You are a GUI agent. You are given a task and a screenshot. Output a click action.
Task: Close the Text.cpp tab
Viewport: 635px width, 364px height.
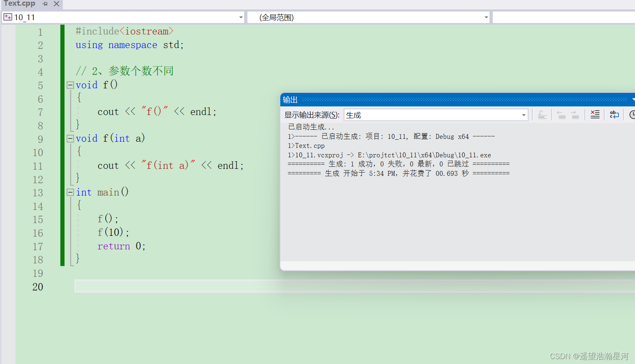click(57, 4)
